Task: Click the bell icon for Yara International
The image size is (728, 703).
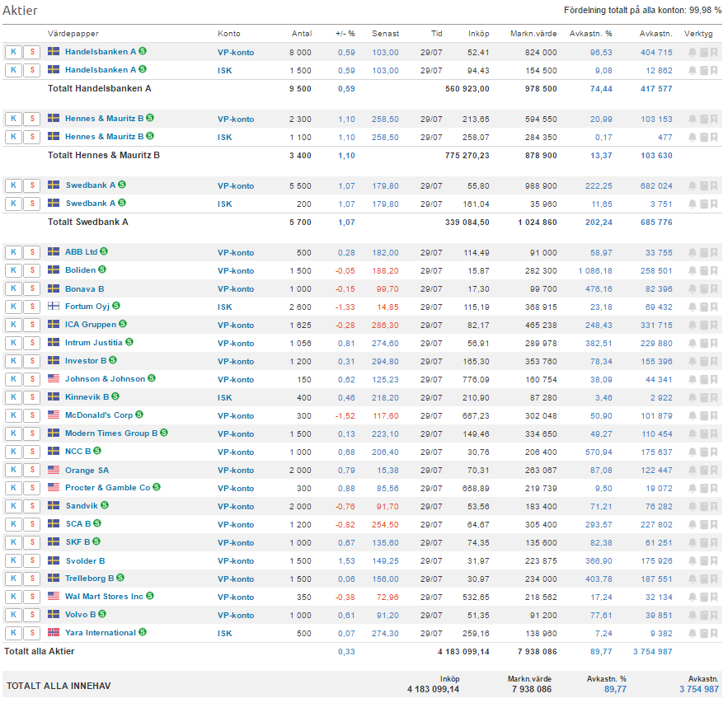Action: (693, 634)
